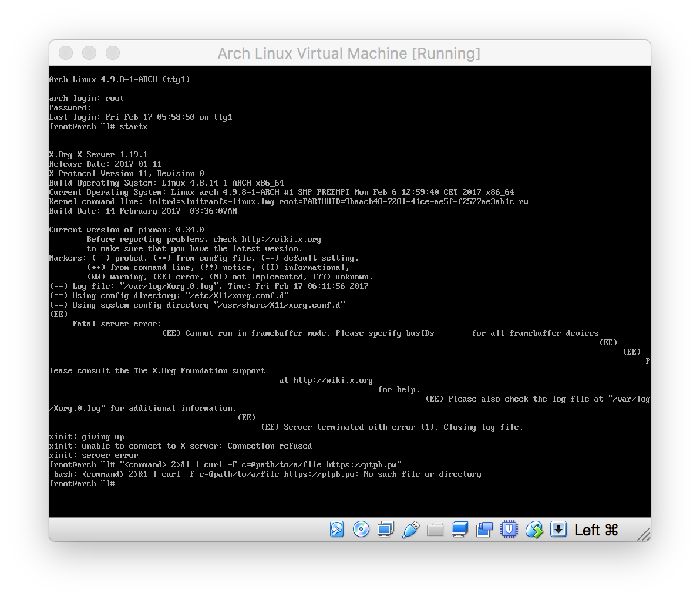Click the Left ⌘ host key label
The width and height of the screenshot is (700, 600).
coord(596,530)
